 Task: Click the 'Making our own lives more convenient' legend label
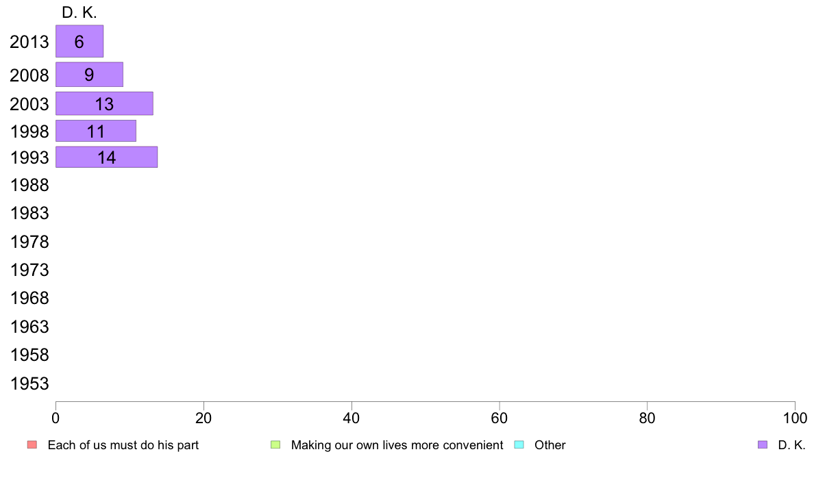tap(397, 445)
